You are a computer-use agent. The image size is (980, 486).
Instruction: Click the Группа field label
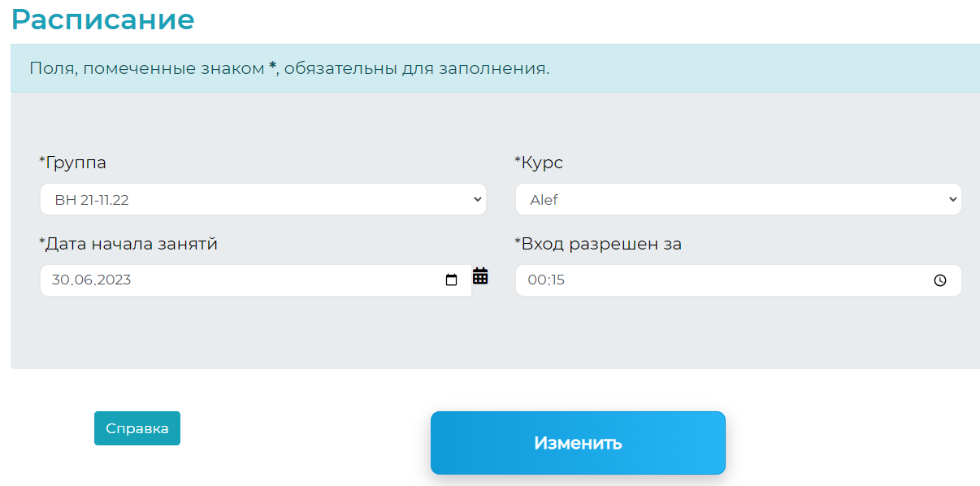pyautogui.click(x=73, y=163)
